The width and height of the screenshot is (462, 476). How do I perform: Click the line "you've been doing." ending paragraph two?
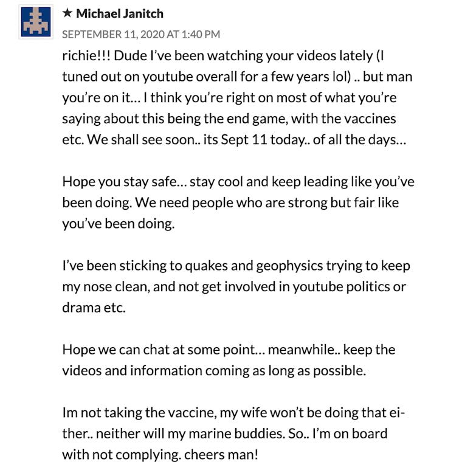(x=118, y=223)
